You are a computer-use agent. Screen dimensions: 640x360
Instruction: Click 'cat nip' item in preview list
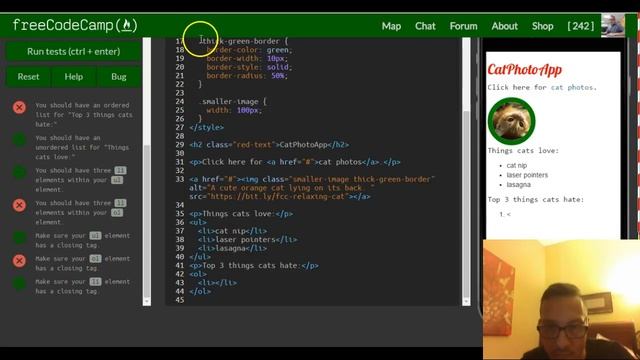pos(517,165)
